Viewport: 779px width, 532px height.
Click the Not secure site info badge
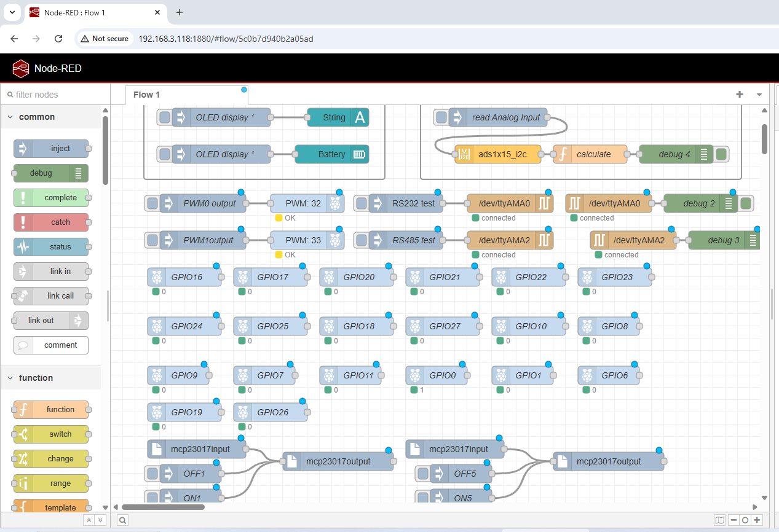(105, 39)
